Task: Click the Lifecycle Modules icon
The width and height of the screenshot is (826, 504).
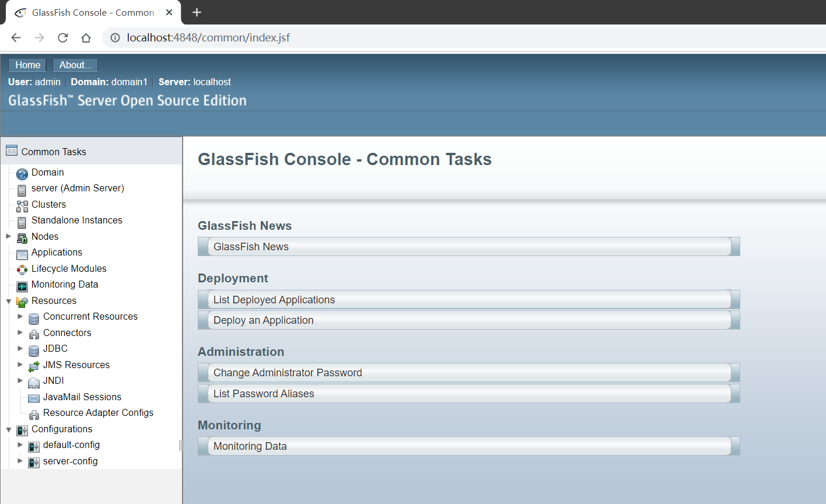Action: pyautogui.click(x=22, y=269)
